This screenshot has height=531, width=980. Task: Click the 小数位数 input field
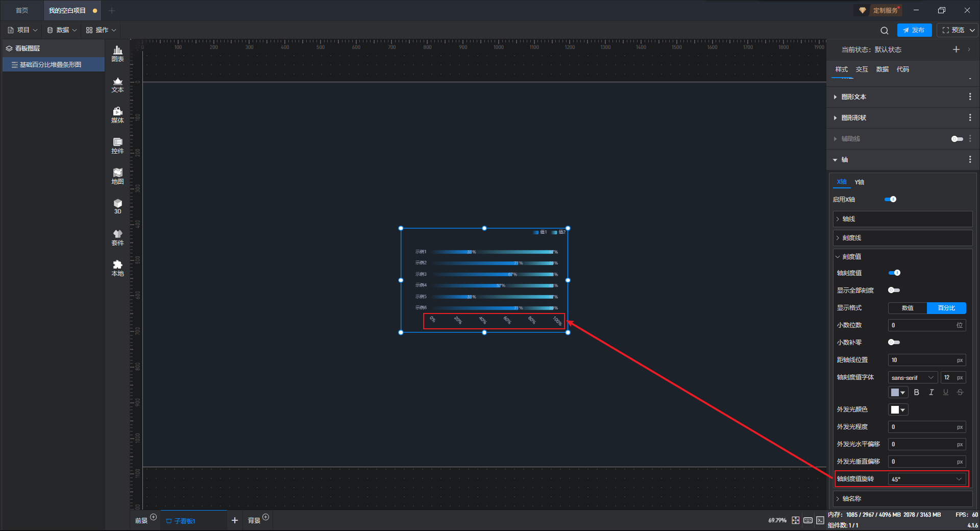coord(927,325)
